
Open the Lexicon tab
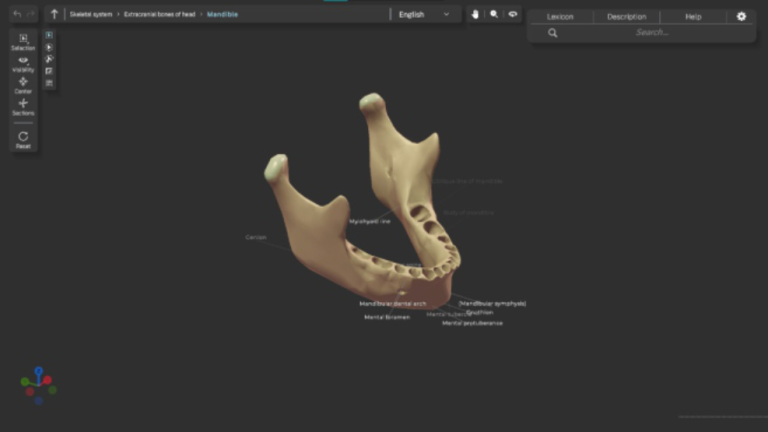click(560, 17)
